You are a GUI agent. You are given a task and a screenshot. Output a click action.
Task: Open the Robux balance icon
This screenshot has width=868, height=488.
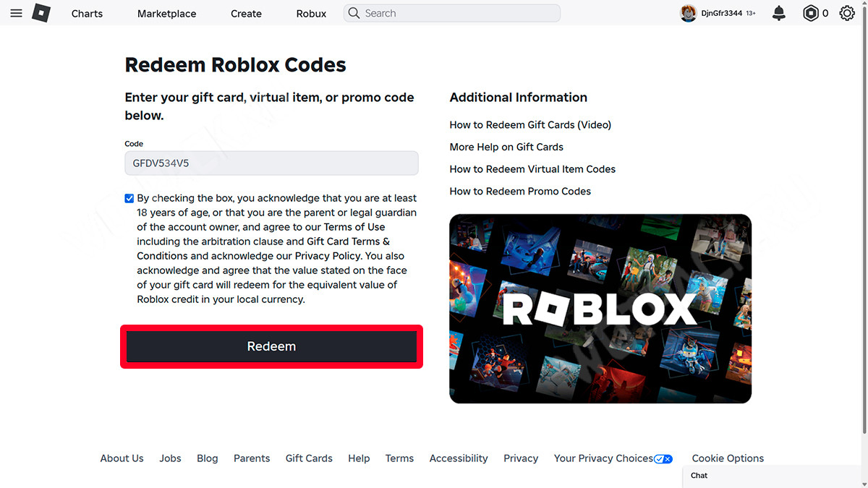(810, 13)
